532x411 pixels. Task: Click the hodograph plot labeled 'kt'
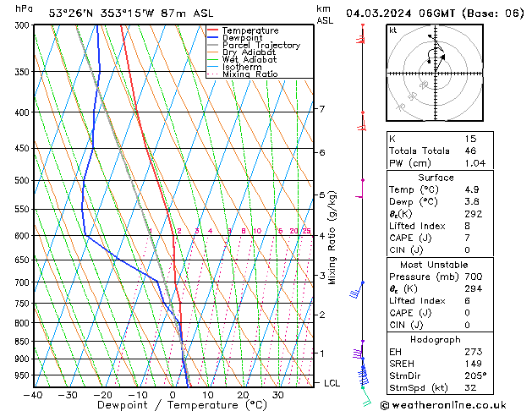pos(435,73)
